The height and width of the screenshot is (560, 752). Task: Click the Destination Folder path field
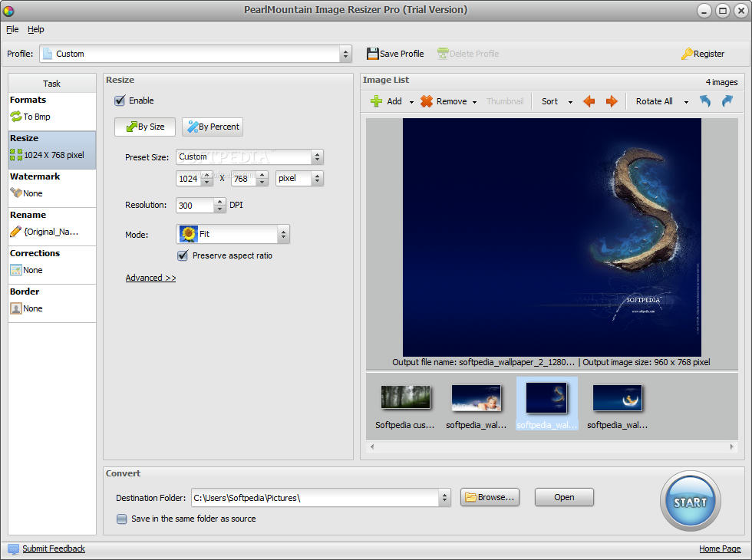tap(315, 498)
